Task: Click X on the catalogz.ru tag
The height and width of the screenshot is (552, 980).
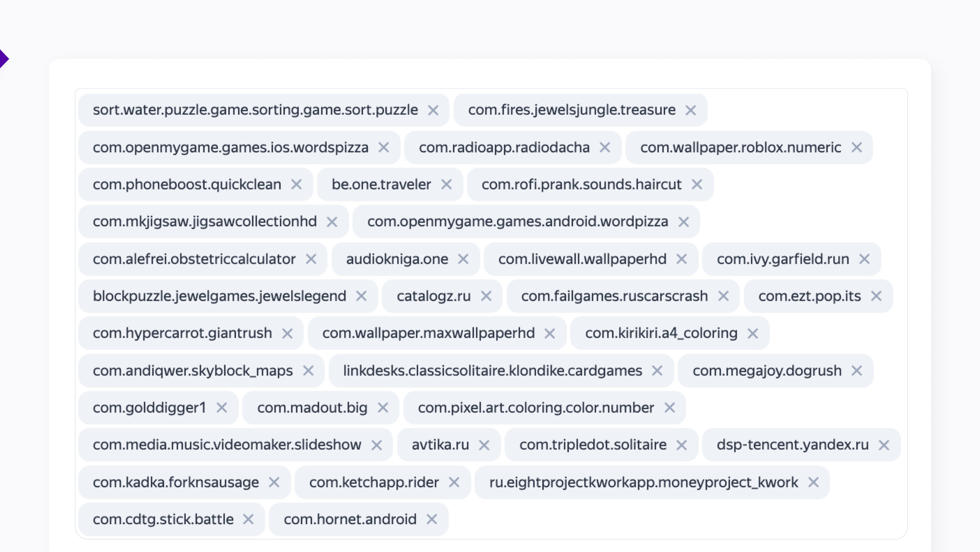Action: pyautogui.click(x=486, y=296)
